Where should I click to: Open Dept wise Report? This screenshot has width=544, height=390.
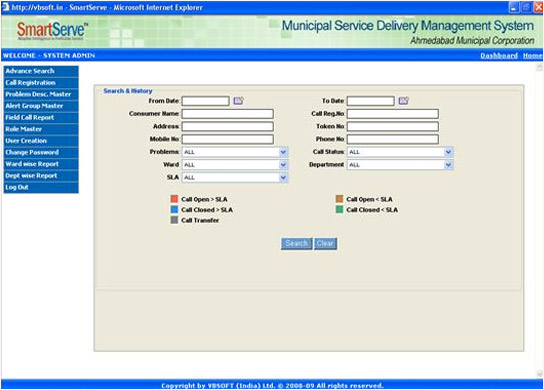coord(41,176)
